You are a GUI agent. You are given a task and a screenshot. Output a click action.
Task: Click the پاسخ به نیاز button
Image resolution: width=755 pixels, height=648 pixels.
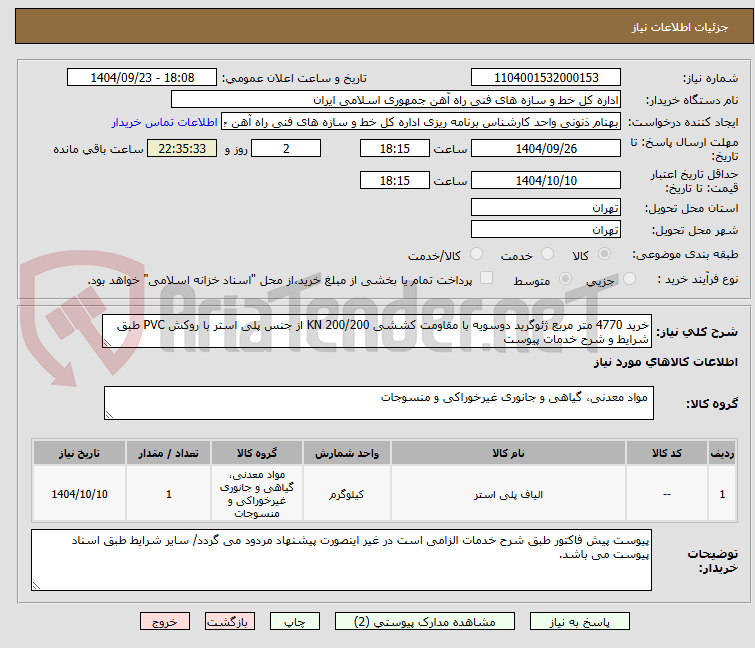pos(580,622)
